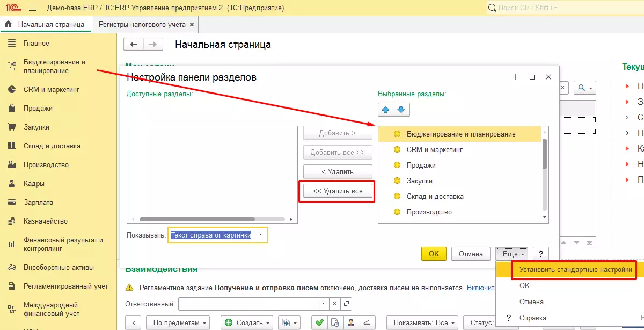This screenshot has width=644, height=330.
Task: Click green checkmark toolbar icon in Взаимодействия
Action: point(319,322)
